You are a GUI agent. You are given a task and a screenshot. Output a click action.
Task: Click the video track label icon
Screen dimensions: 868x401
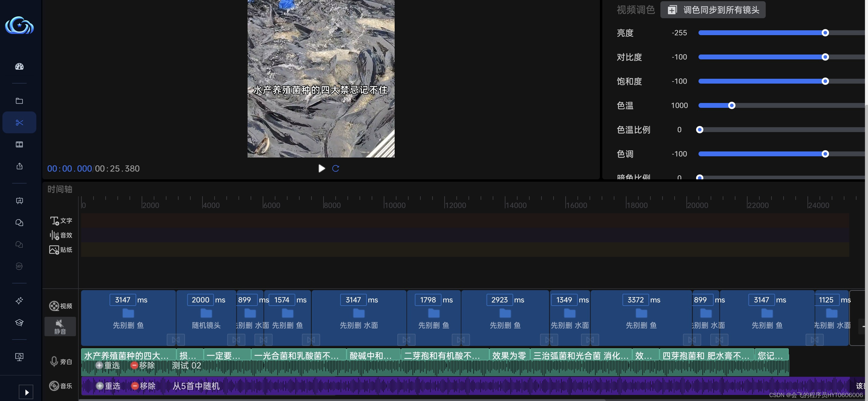coord(54,306)
